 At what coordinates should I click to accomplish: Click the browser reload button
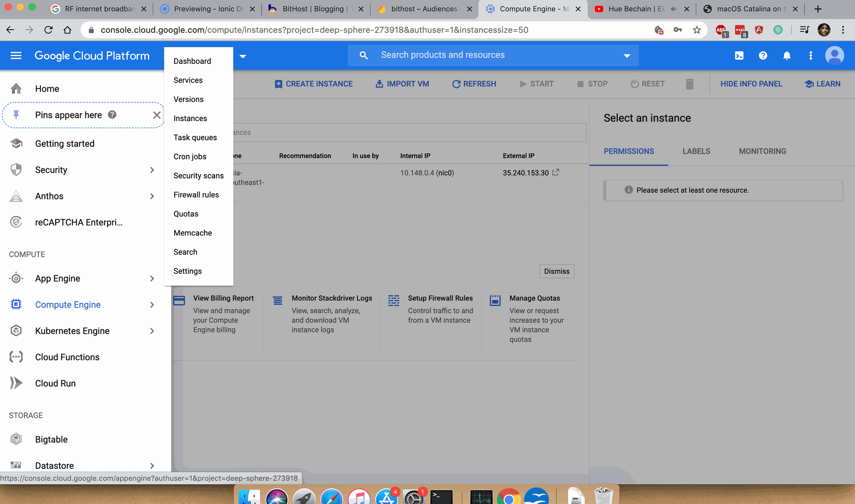[49, 30]
